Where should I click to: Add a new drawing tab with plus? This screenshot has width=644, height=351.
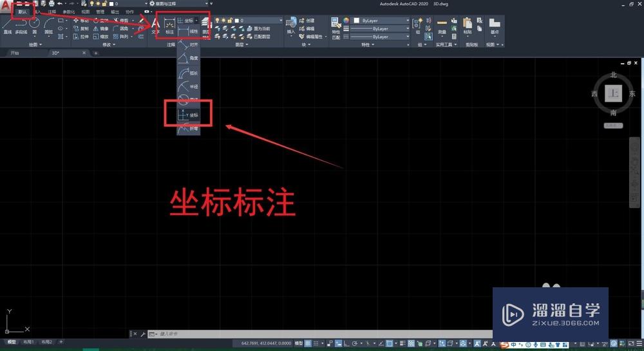click(95, 53)
